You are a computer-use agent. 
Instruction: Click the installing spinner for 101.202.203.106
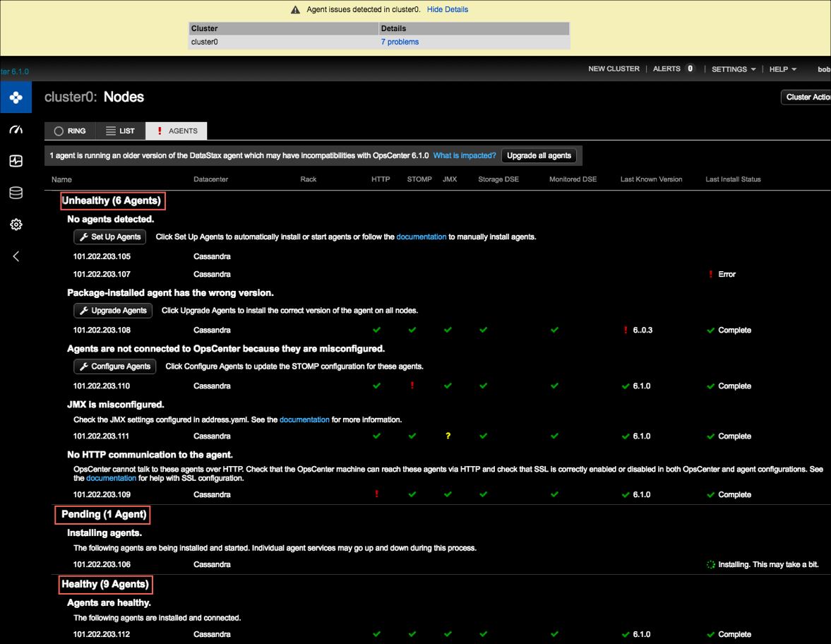(x=710, y=564)
